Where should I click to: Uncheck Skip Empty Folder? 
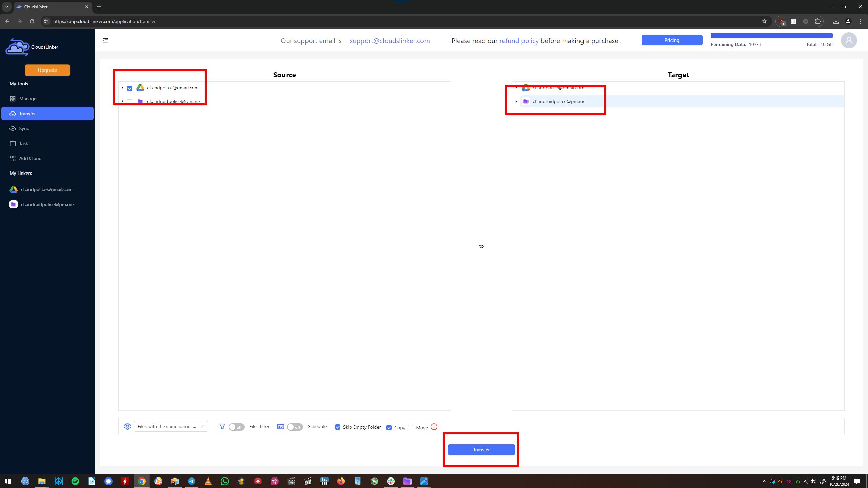(x=338, y=427)
